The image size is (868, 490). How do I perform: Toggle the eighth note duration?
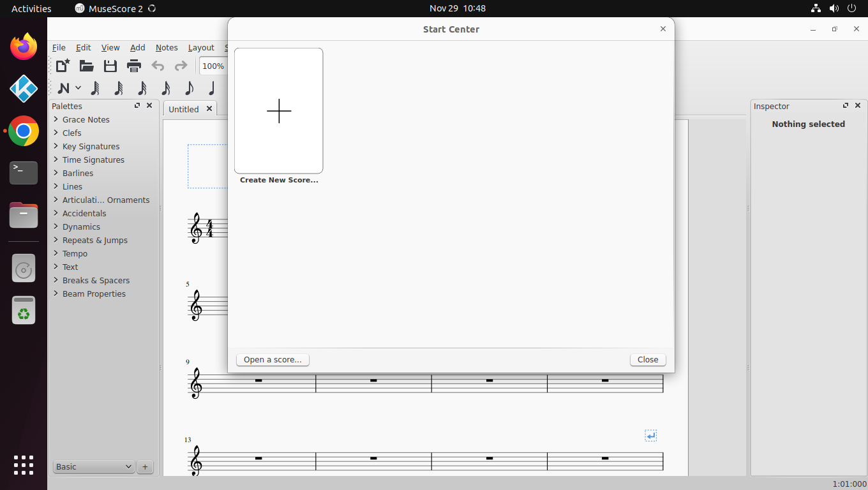click(x=189, y=88)
